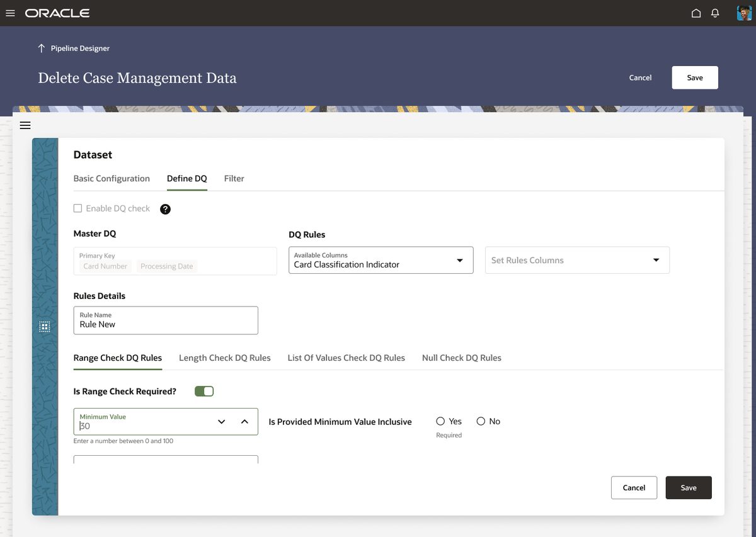The width and height of the screenshot is (756, 537).
Task: Click the Required hint under Yes
Action: 449,435
